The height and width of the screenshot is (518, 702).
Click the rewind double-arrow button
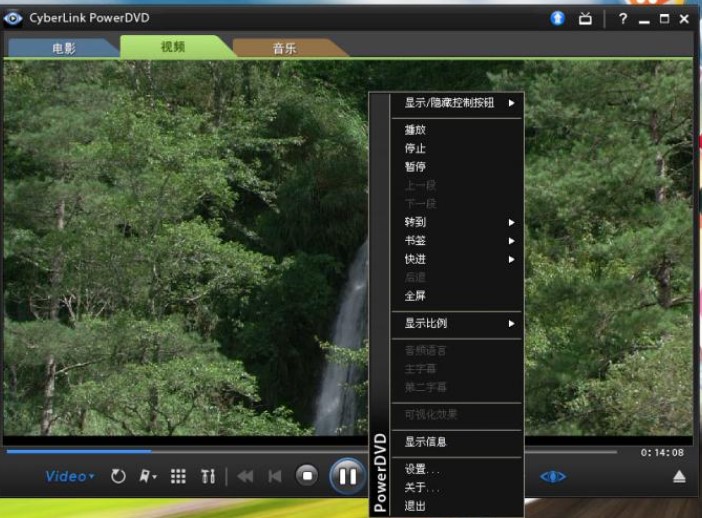coord(245,477)
